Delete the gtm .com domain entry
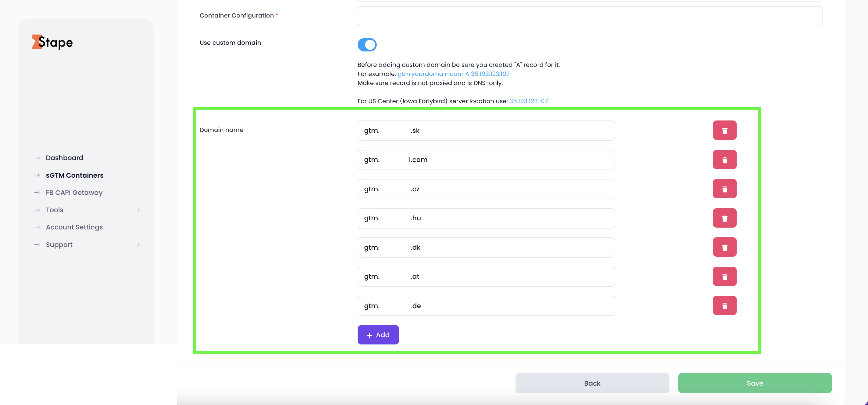 (x=724, y=160)
